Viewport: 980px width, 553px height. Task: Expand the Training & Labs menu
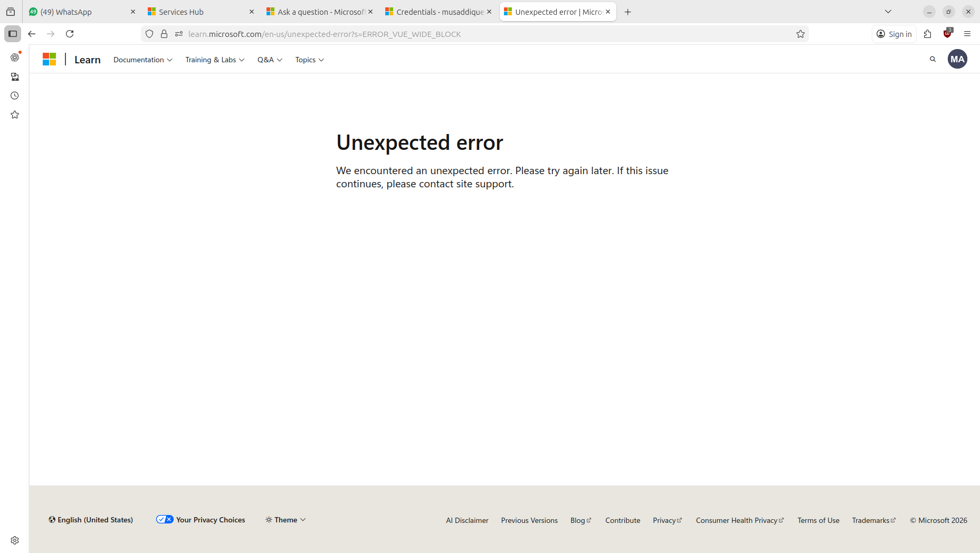[215, 60]
